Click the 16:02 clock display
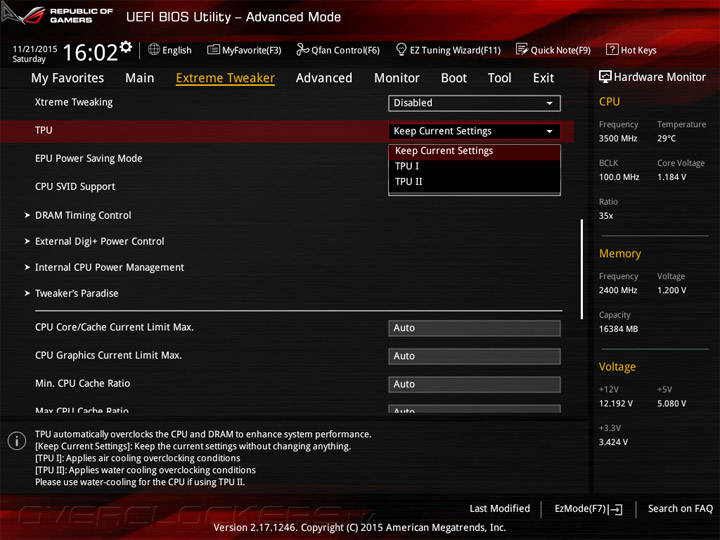Screen dimensions: 720x540 90,52
